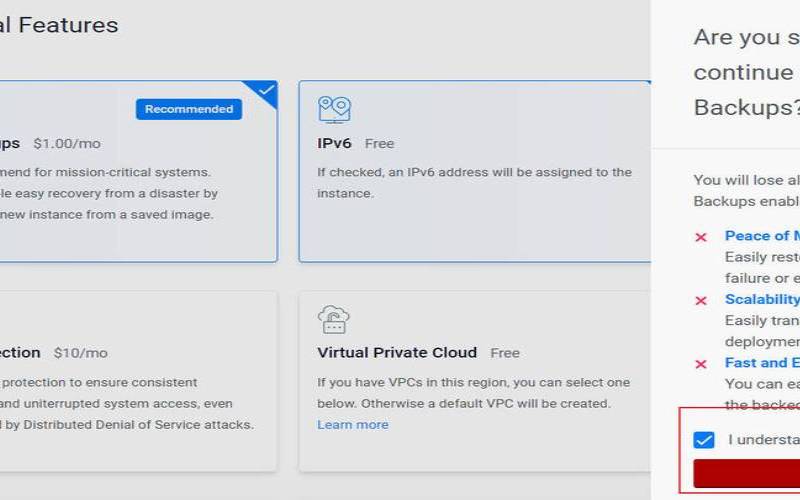Uncheck the 'I understand' checkbox
The height and width of the screenshot is (500, 800).
pos(704,440)
